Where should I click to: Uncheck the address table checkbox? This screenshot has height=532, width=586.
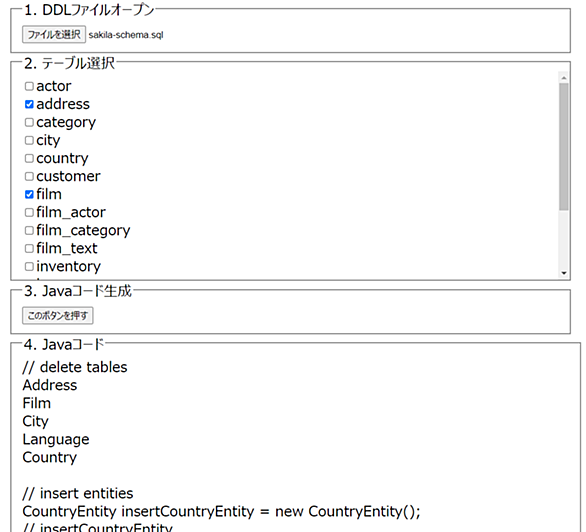click(x=29, y=104)
